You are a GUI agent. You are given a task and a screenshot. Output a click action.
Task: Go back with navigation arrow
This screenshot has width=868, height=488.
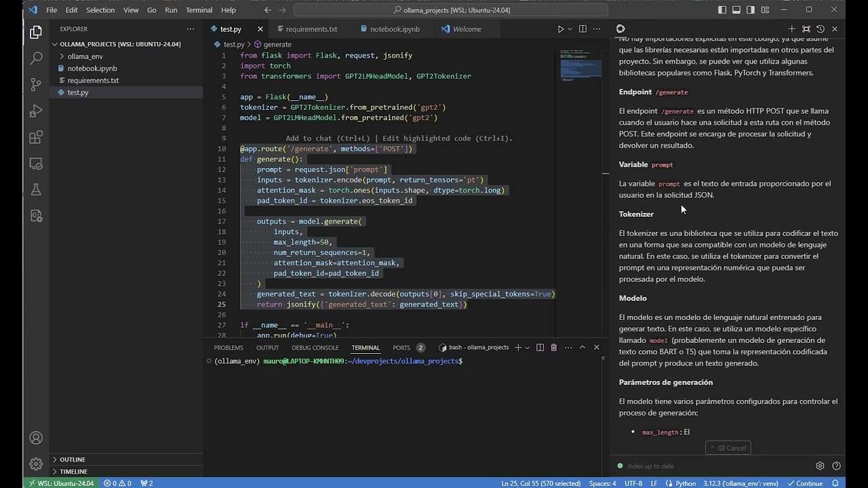268,10
